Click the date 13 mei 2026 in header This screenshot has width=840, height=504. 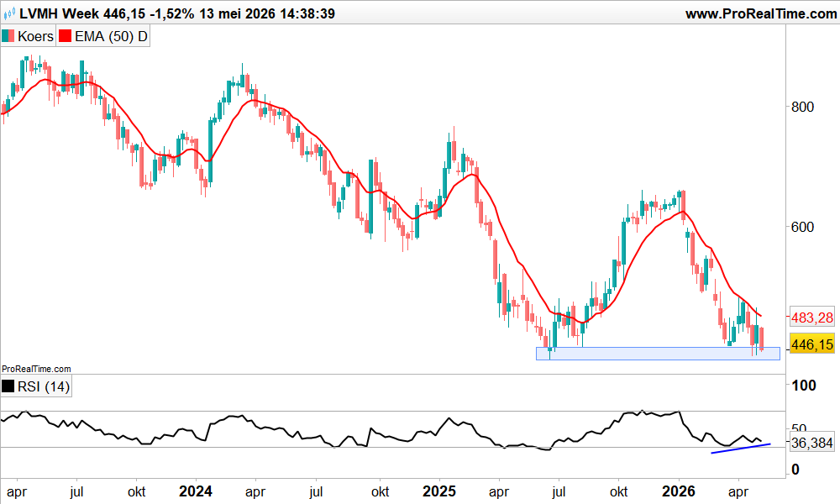click(x=238, y=14)
